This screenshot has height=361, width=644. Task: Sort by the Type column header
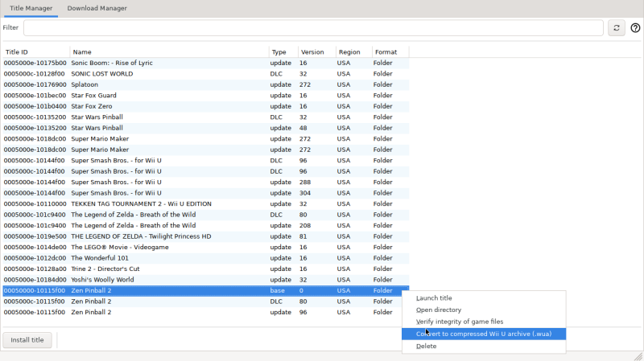(x=283, y=52)
